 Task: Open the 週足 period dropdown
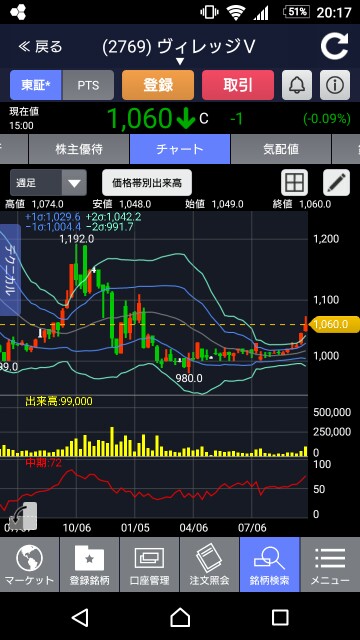point(48,182)
